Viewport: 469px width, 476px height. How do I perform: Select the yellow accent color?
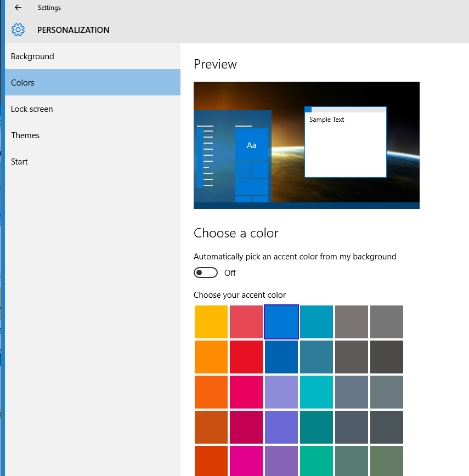(211, 322)
